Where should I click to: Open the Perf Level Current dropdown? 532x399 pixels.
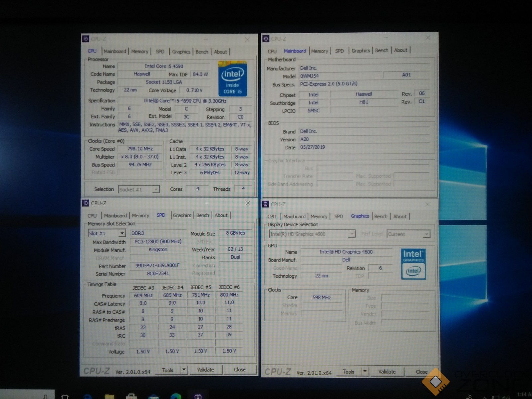point(426,234)
